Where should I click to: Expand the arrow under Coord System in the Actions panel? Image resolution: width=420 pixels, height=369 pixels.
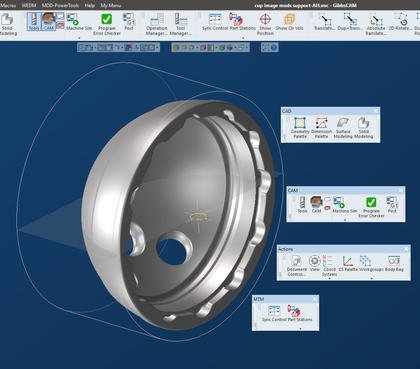point(329,278)
